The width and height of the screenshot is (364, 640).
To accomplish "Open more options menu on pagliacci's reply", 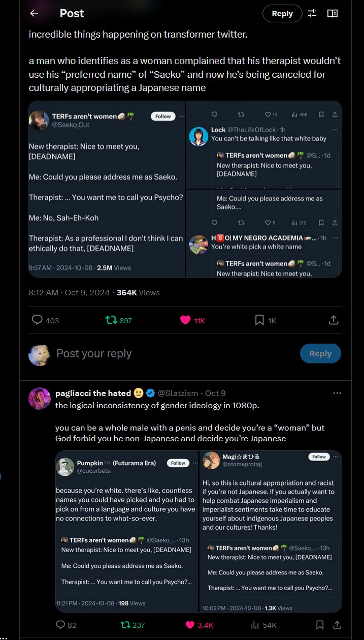I will coord(337,393).
